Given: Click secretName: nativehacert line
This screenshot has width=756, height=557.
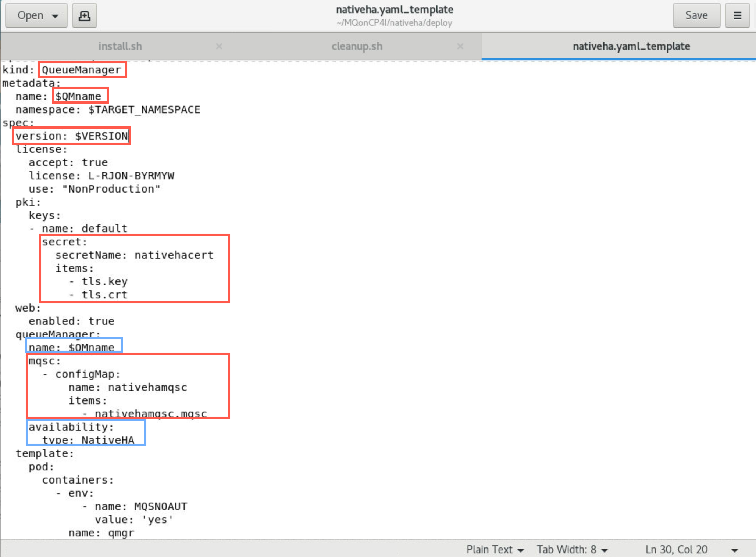Looking at the screenshot, I should [x=134, y=255].
